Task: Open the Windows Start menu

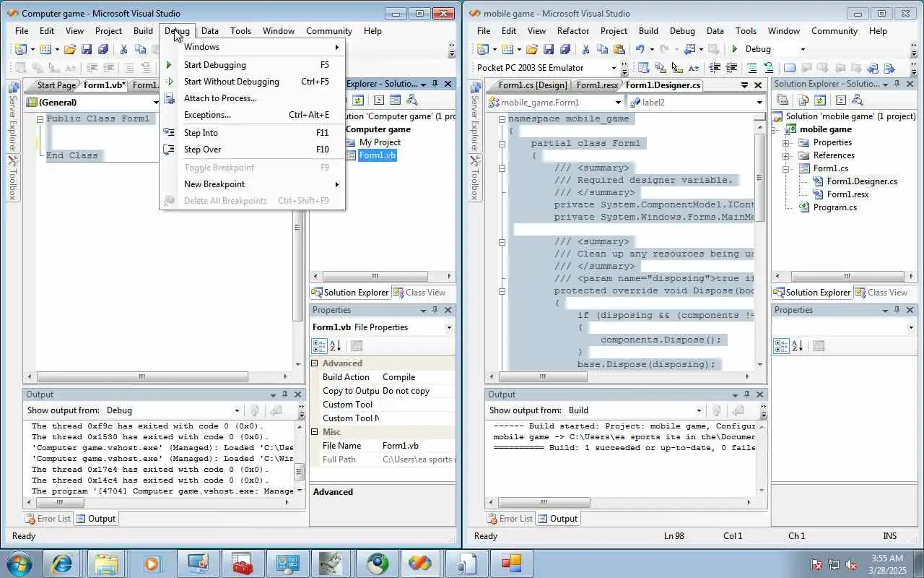Action: 18,563
